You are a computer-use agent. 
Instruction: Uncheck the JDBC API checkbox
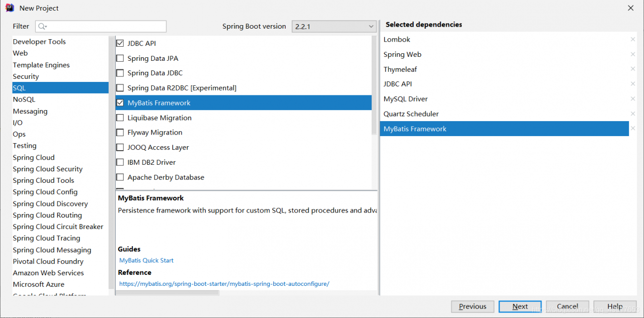[120, 43]
